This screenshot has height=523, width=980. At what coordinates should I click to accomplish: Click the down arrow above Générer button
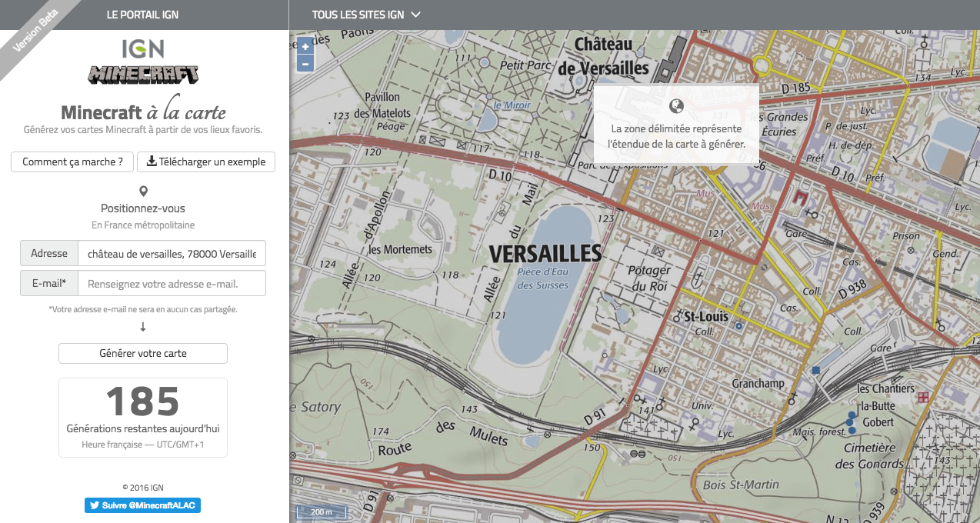143,327
